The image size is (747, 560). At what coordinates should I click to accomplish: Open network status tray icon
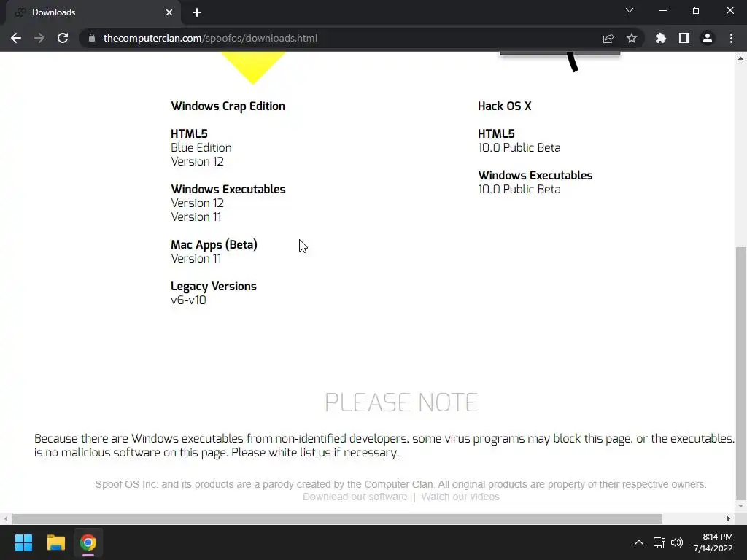tap(659, 542)
